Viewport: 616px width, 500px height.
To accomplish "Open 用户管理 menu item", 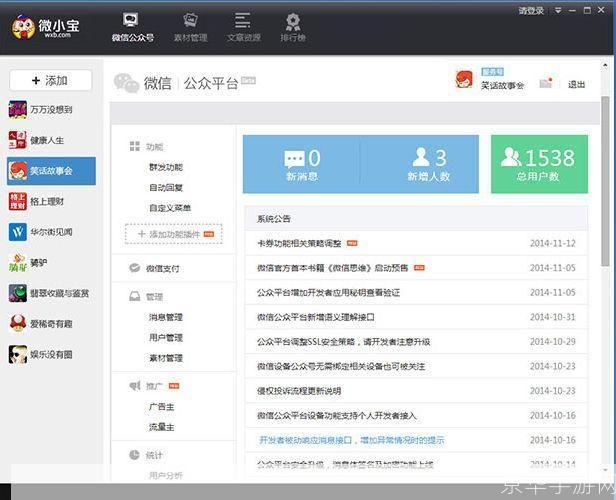I will [x=166, y=338].
